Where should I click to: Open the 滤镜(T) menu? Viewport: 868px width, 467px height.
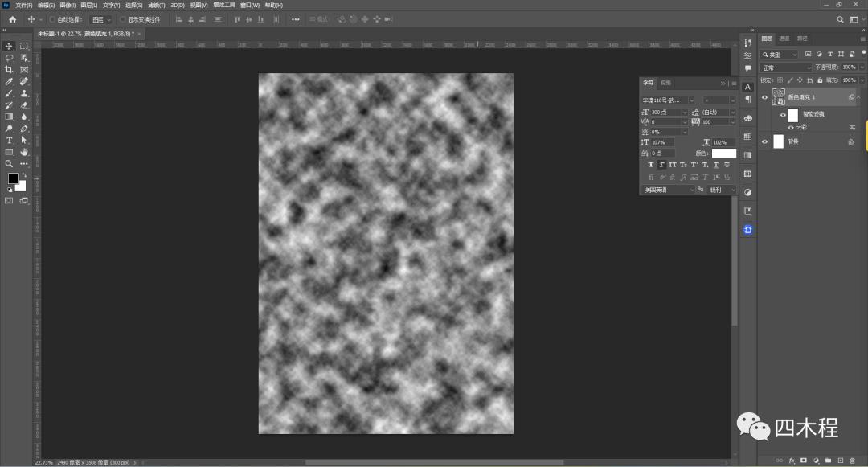tap(156, 5)
